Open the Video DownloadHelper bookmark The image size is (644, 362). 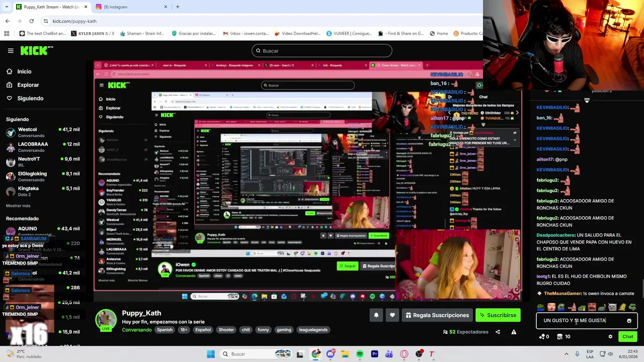297,34
